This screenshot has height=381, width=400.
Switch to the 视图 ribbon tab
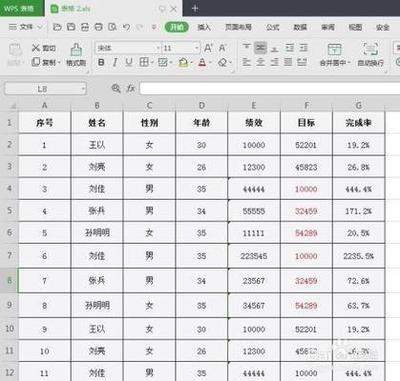(x=355, y=27)
